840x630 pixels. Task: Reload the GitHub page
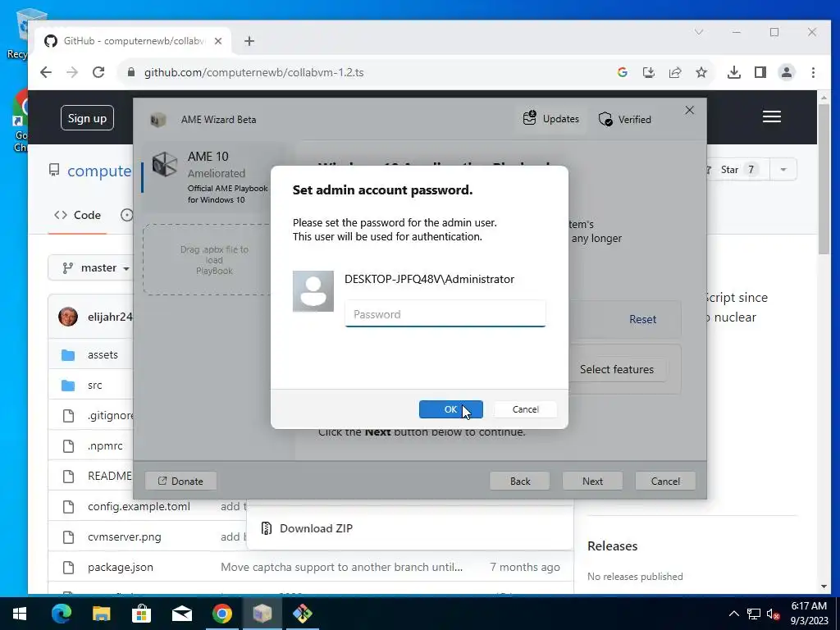98,72
